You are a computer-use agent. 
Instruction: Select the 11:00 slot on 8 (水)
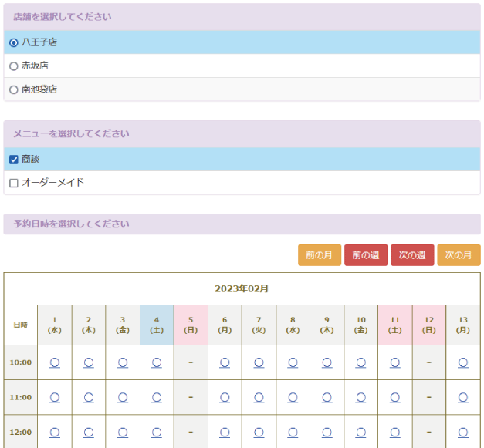pos(293,397)
